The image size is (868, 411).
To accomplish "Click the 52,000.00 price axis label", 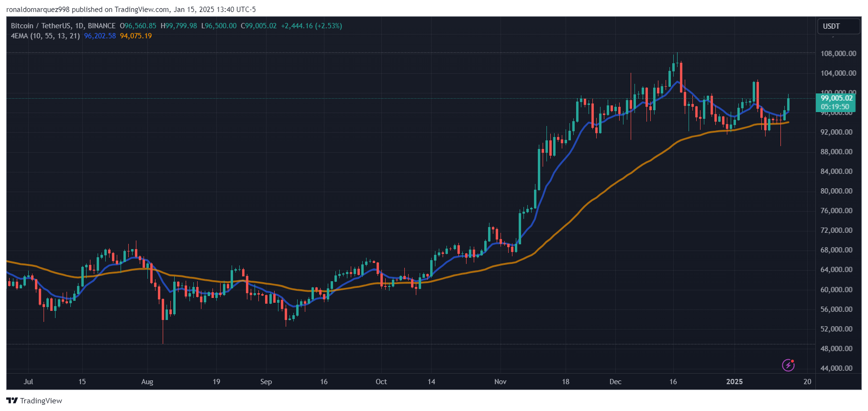I will tap(836, 329).
